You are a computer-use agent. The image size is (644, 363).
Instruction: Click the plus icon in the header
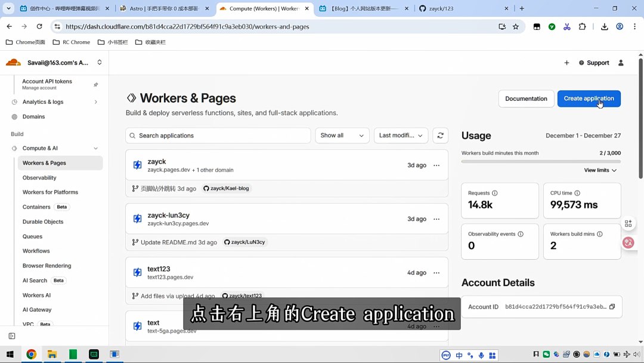(x=566, y=63)
